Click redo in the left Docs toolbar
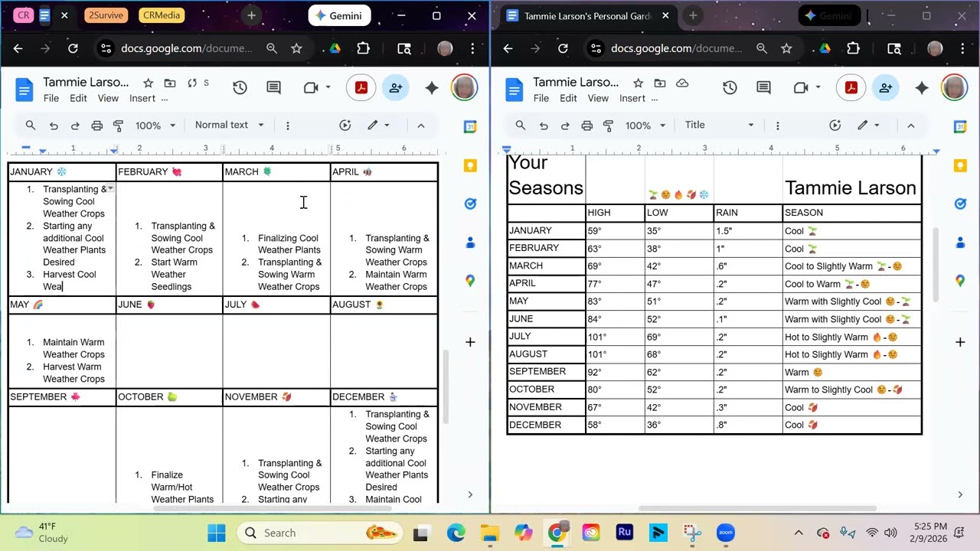Image resolution: width=980 pixels, height=551 pixels. [75, 126]
